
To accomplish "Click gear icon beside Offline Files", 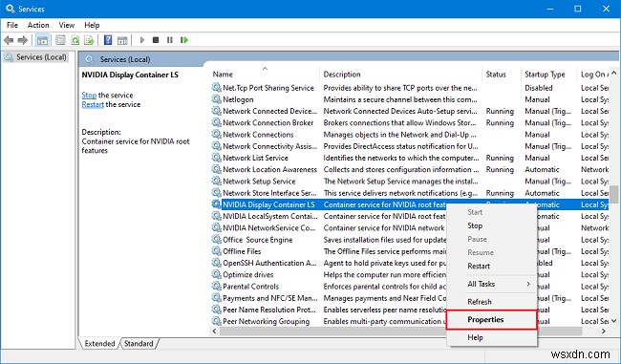I will [x=216, y=251].
